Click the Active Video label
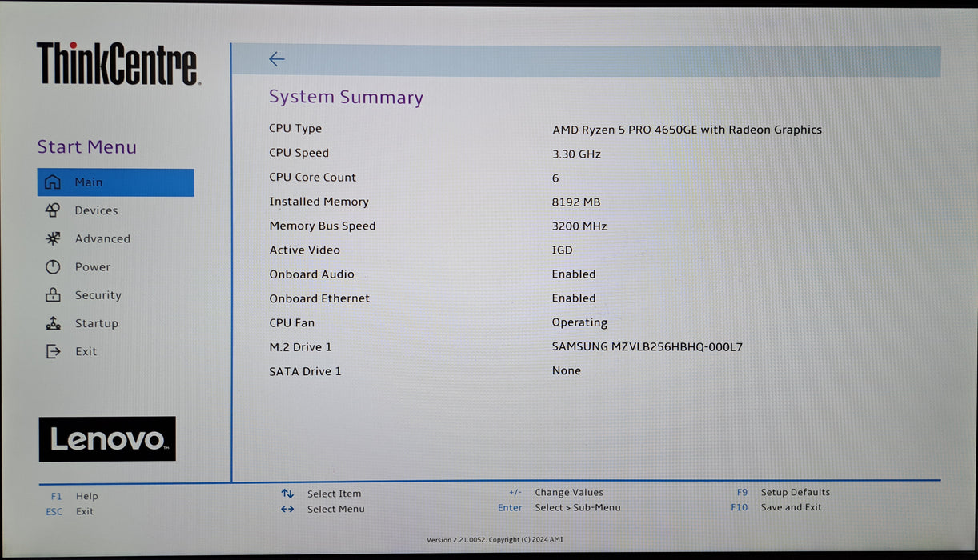Screen dimensions: 978x560 (305, 250)
